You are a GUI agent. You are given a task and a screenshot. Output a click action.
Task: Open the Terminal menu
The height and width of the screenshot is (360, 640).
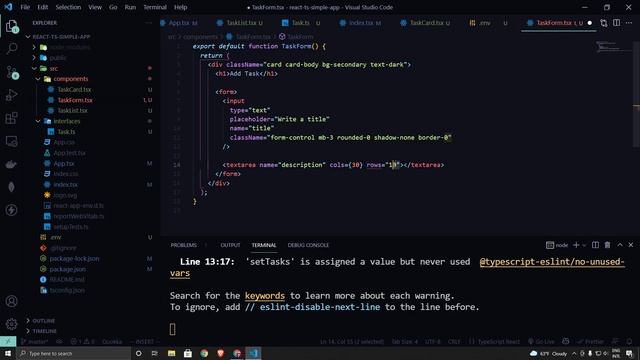pos(155,7)
